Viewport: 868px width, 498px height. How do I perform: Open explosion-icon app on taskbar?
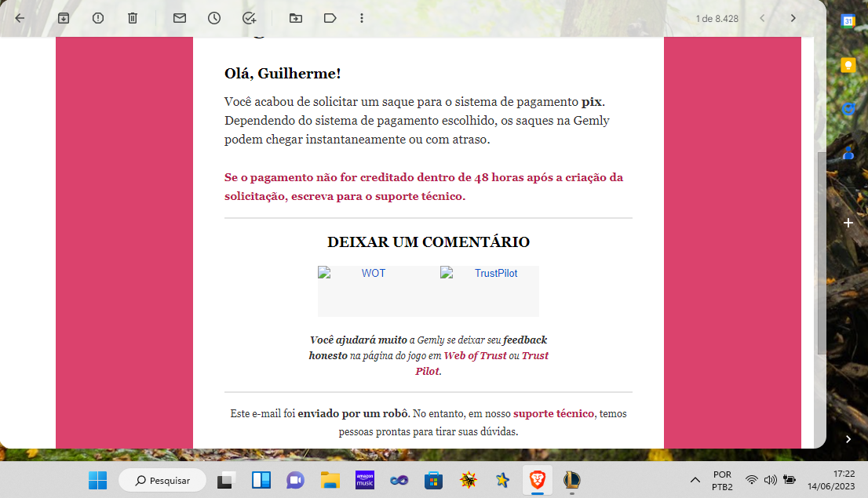click(x=469, y=480)
